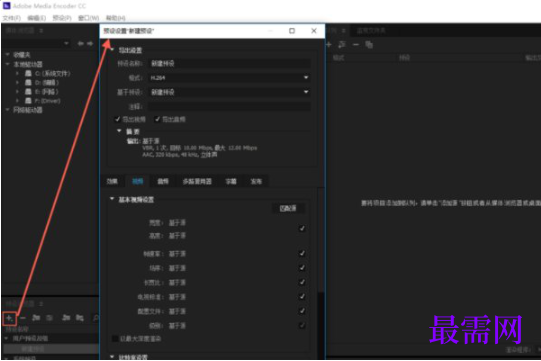Screen dimensions: 541x361
Task: Uncheck match-source box for 帧速率 frame rate
Action: [302, 253]
